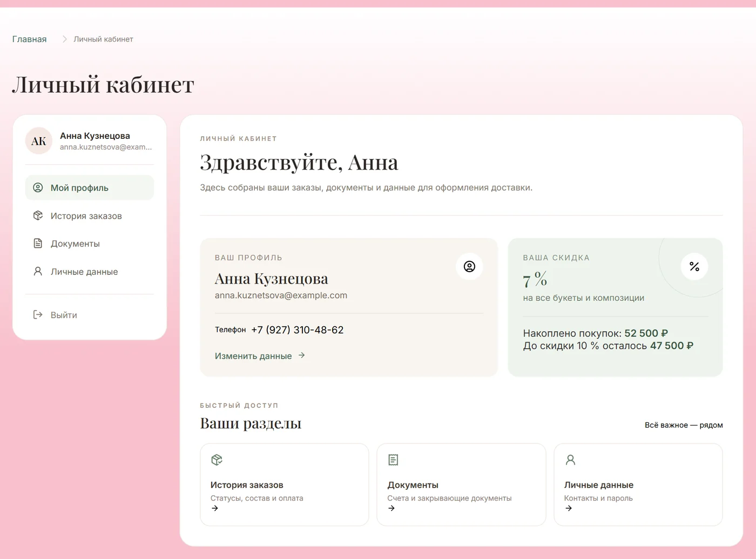Click the История заказов box icon in sidebar
Image resolution: width=756 pixels, height=559 pixels.
[38, 215]
